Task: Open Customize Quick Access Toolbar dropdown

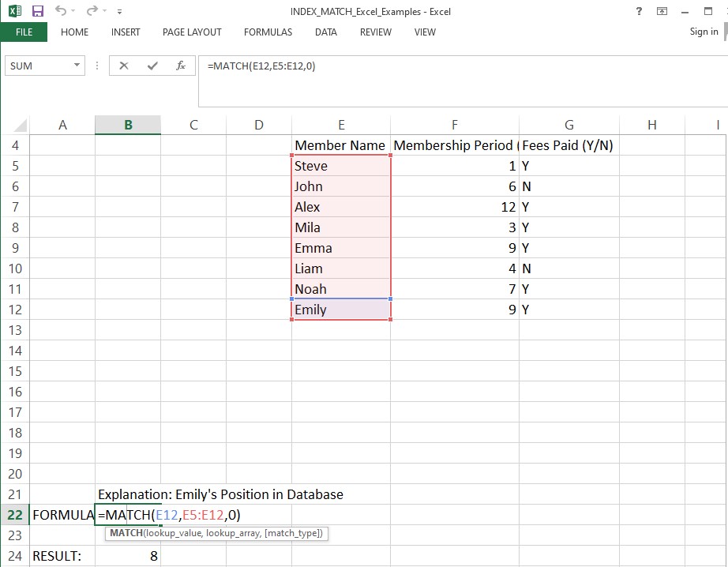Action: 119,13
